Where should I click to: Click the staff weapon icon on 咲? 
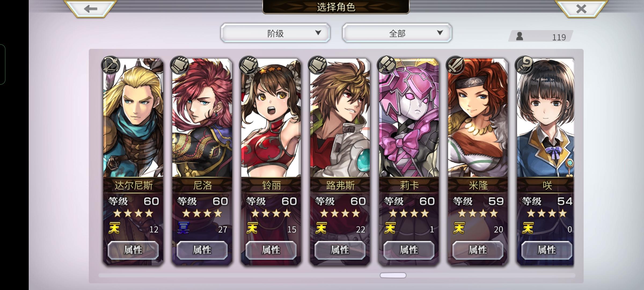click(524, 65)
